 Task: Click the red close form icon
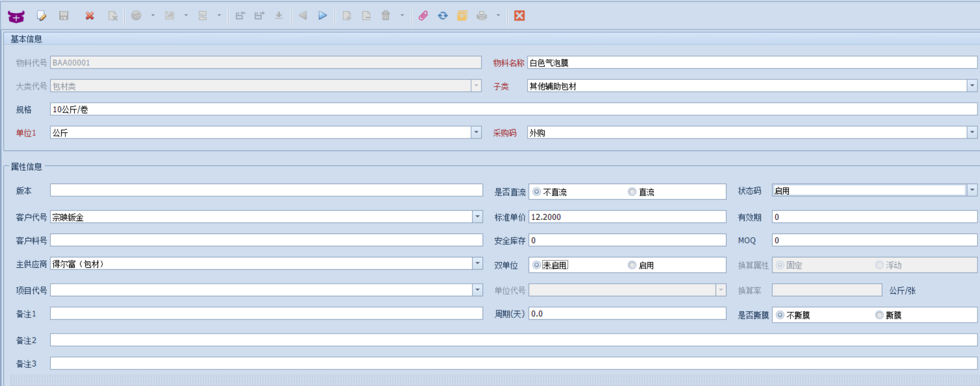click(519, 16)
